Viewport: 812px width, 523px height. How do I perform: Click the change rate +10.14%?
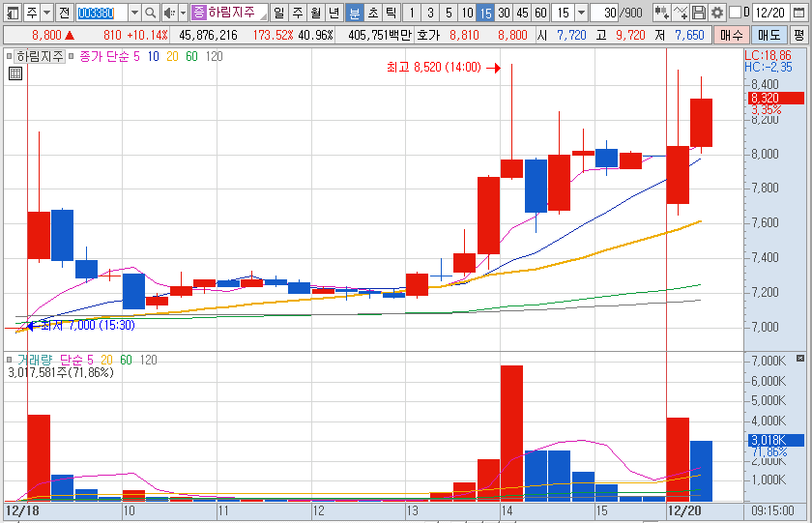[x=147, y=35]
